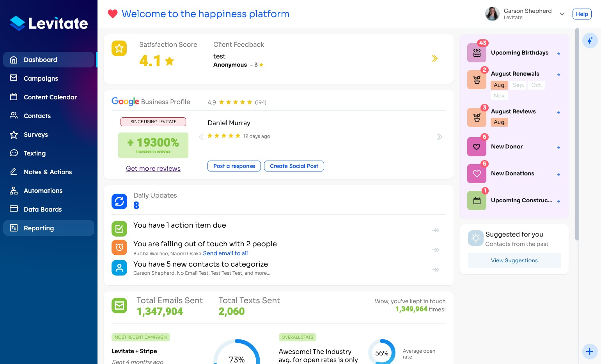Click the +19300% increase in reviews badge
Viewport: 601px width, 364px height.
point(153,145)
